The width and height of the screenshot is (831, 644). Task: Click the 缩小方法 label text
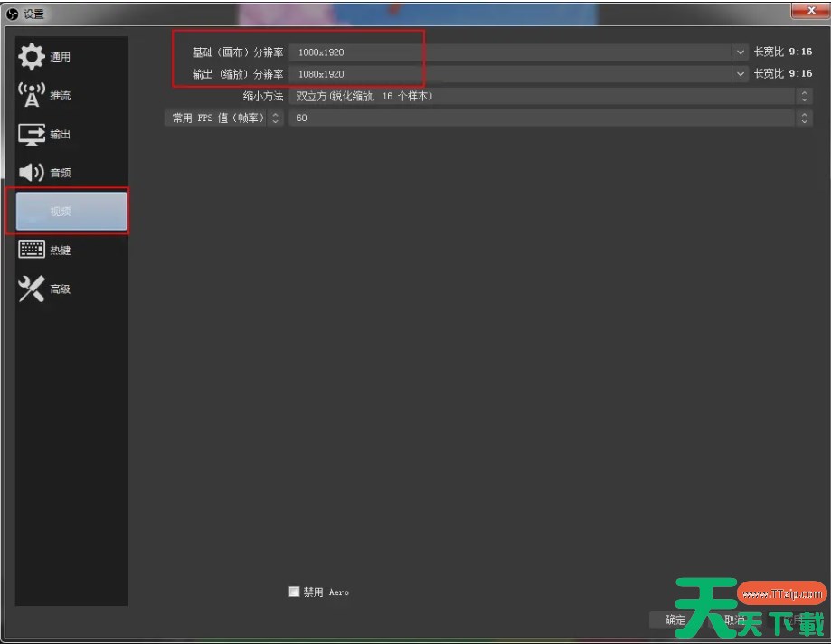263,96
